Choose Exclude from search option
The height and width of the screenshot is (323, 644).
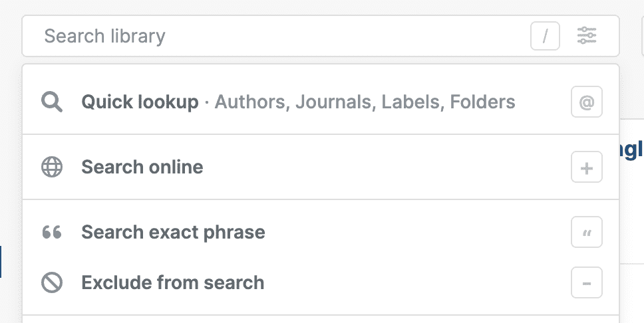172,282
